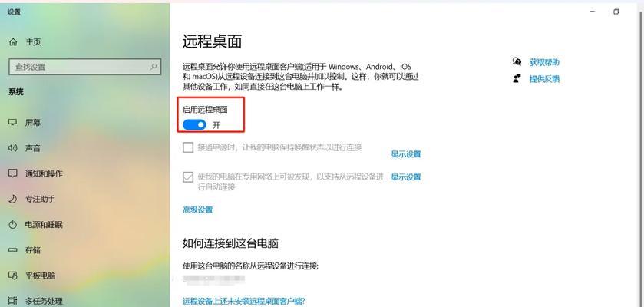Open Display settings via monitor icon

[13, 122]
